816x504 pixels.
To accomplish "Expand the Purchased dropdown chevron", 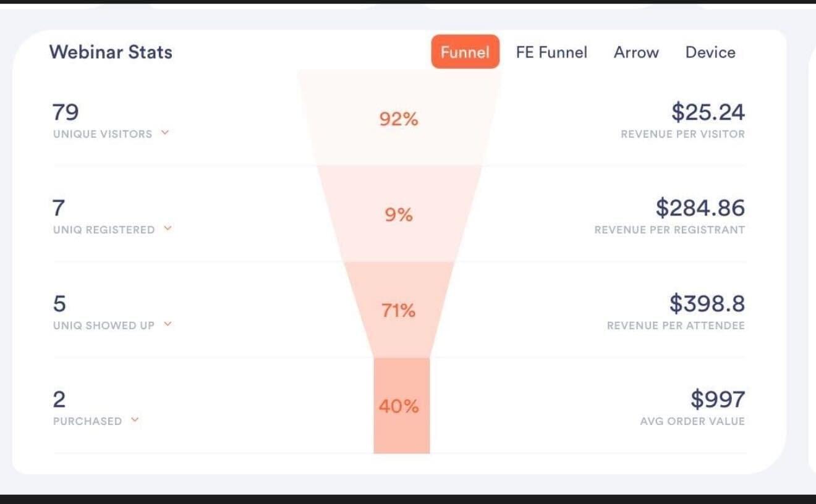I will [135, 421].
